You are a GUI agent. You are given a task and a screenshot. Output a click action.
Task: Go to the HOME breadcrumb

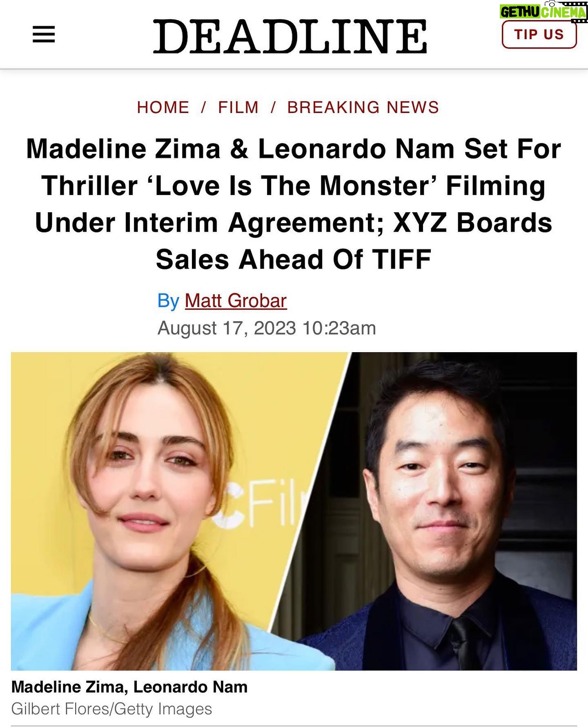(x=163, y=107)
